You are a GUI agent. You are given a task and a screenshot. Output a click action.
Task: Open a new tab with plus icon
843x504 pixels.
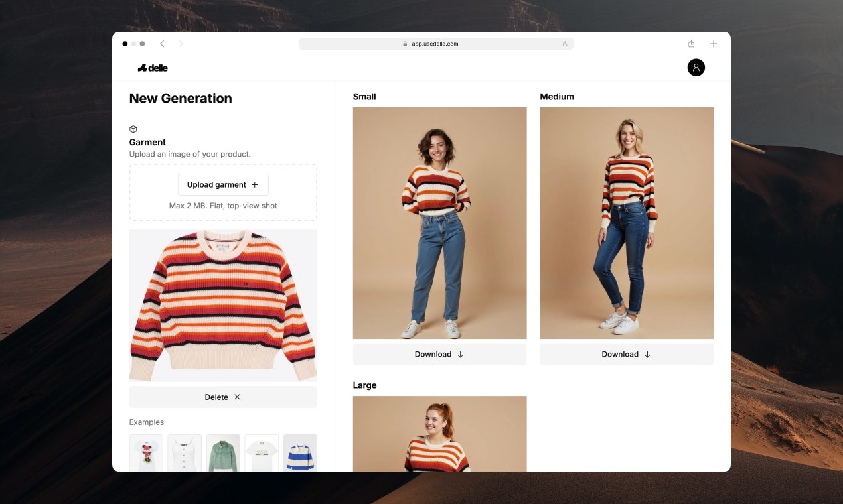click(x=714, y=44)
